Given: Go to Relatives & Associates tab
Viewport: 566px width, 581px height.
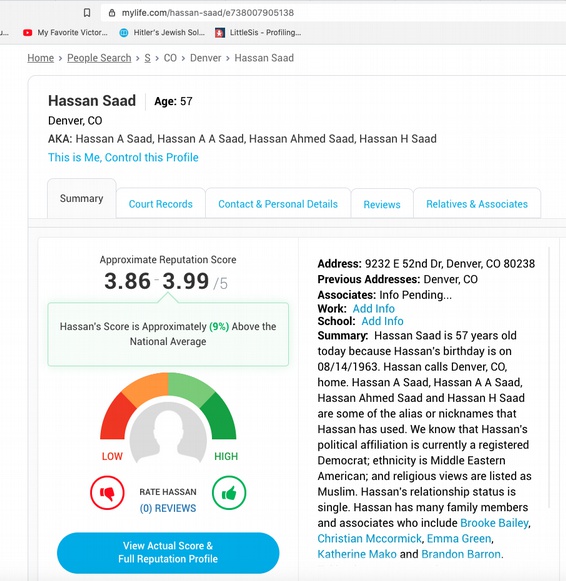Looking at the screenshot, I should pyautogui.click(x=477, y=204).
